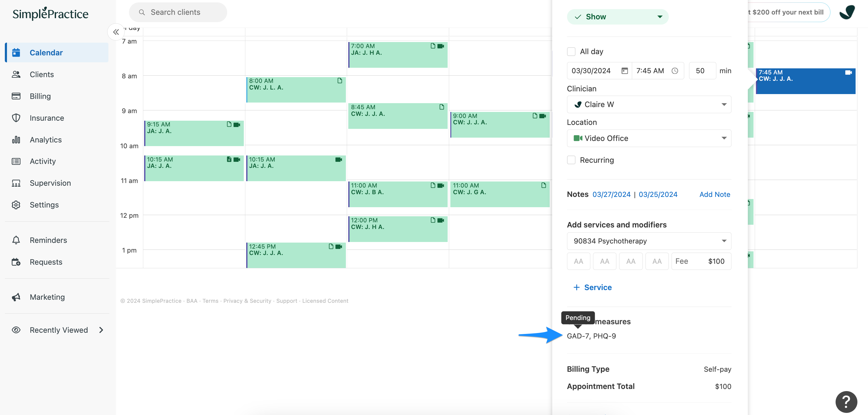Open the Show status dropdown

pos(617,17)
